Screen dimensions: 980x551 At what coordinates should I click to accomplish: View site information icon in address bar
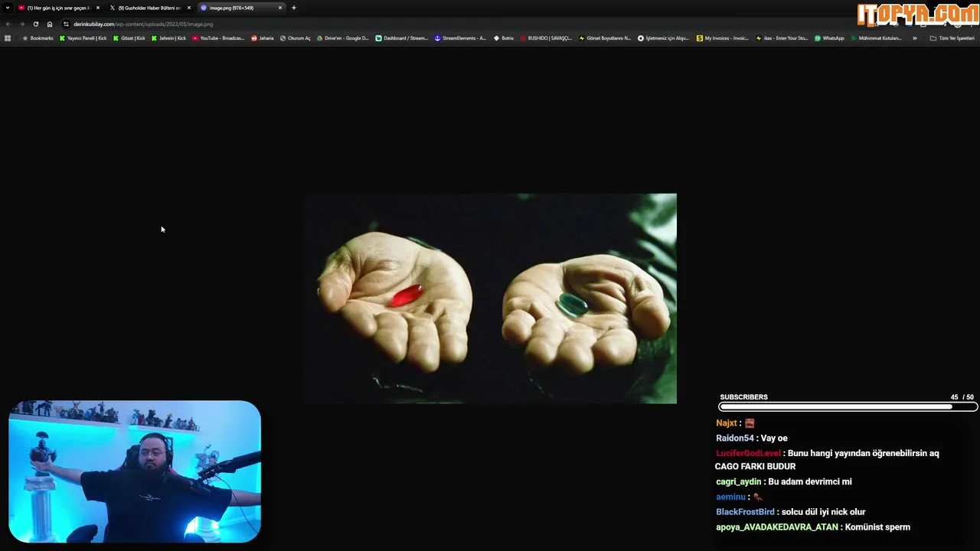pyautogui.click(x=66, y=24)
